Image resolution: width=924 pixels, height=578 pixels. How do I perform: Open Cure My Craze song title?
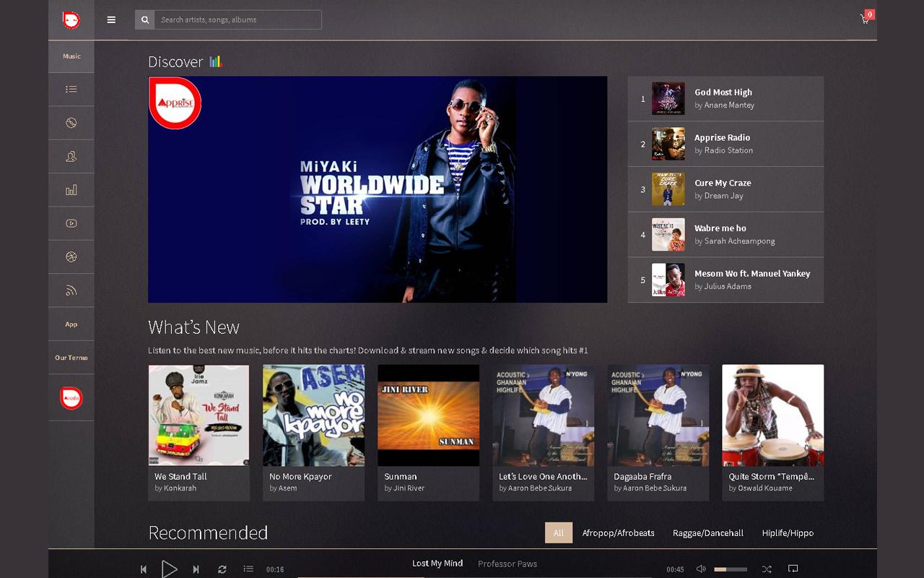[723, 183]
